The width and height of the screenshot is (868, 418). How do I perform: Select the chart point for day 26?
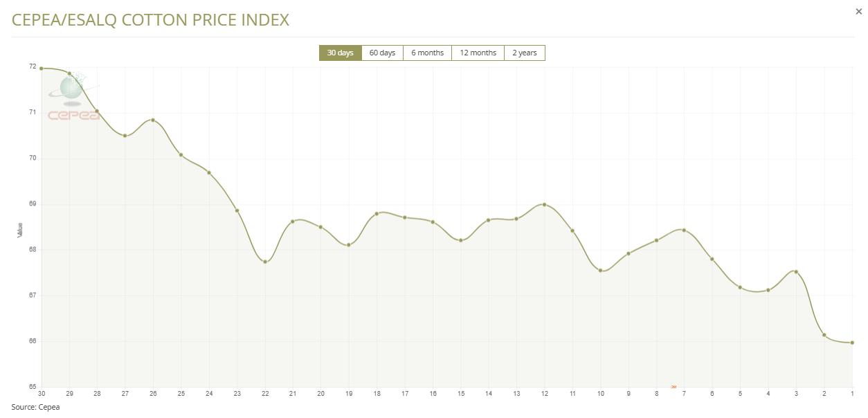click(153, 120)
